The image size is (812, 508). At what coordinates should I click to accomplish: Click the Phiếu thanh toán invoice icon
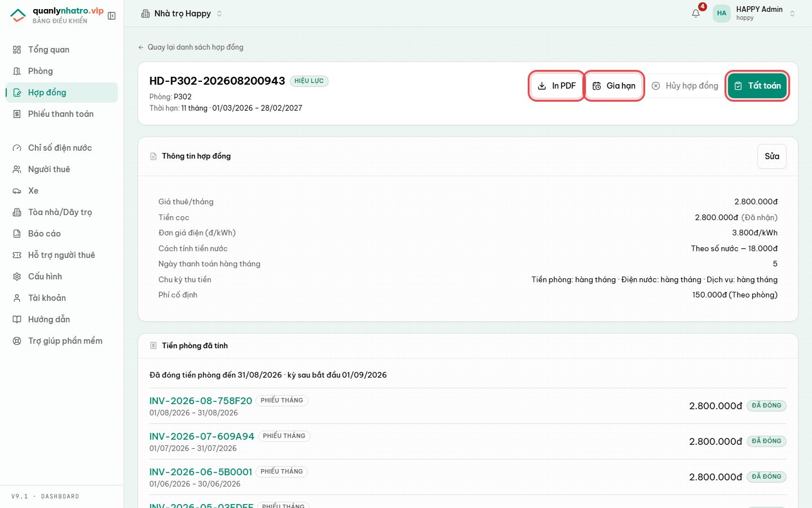coord(17,114)
